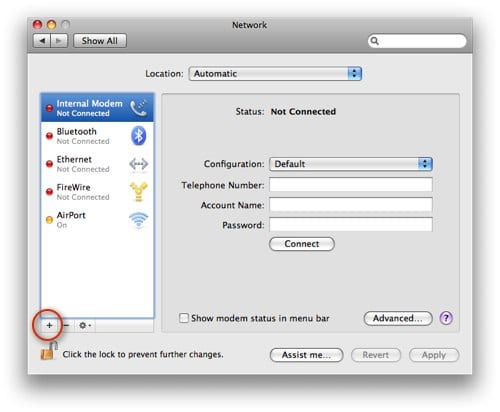Select the Ethernet service in the list
This screenshot has width=500, height=412.
[x=97, y=164]
